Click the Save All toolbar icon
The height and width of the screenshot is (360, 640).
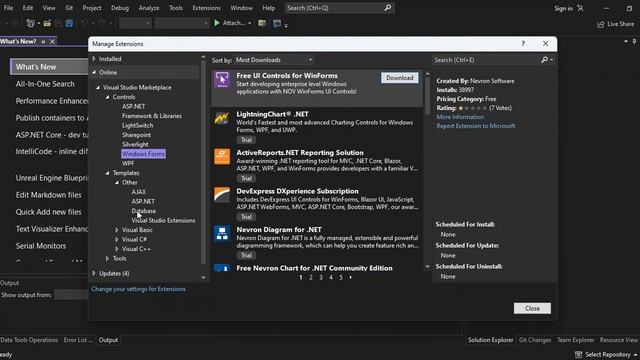[69, 23]
